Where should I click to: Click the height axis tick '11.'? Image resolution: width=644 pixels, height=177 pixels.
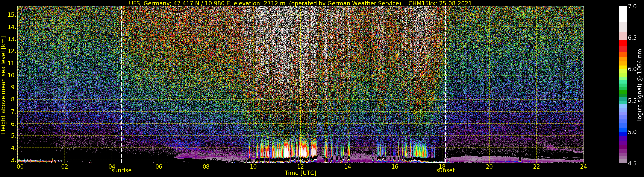pos(12,63)
